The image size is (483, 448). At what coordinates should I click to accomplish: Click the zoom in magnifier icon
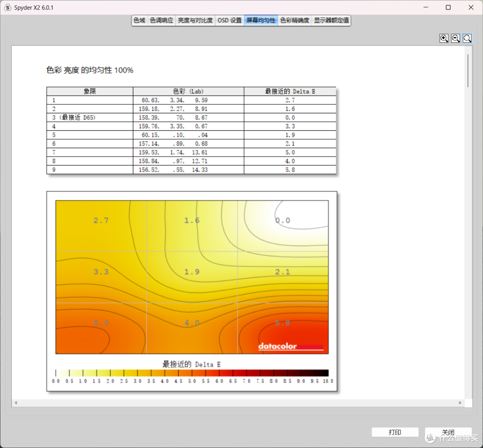pyautogui.click(x=444, y=38)
